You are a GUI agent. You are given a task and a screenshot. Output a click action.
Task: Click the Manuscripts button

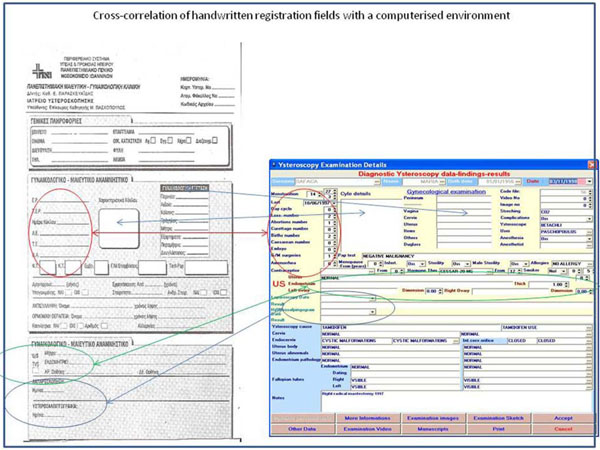click(x=432, y=427)
